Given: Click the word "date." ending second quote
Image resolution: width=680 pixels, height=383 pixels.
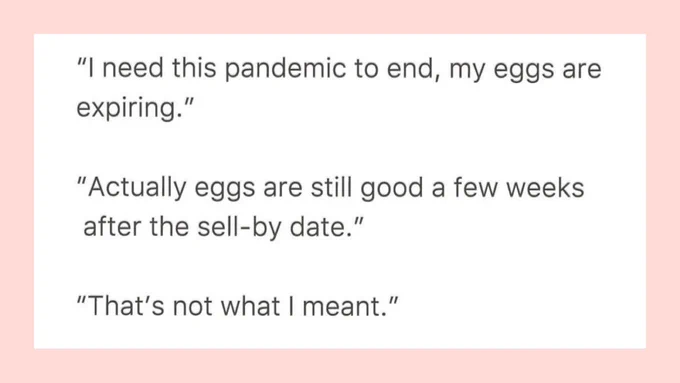Looking at the screenshot, I should 320,227.
